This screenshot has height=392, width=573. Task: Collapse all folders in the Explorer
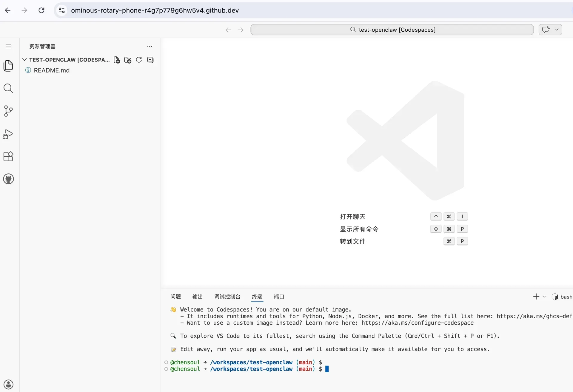point(150,60)
